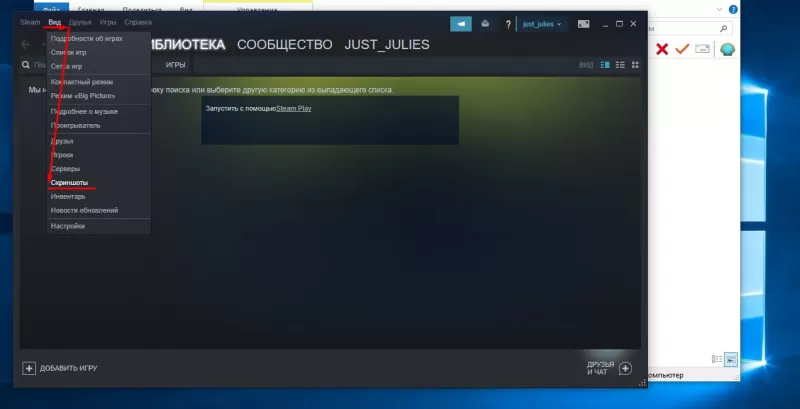Open the Steam menu
The height and width of the screenshot is (409, 800).
click(x=30, y=22)
